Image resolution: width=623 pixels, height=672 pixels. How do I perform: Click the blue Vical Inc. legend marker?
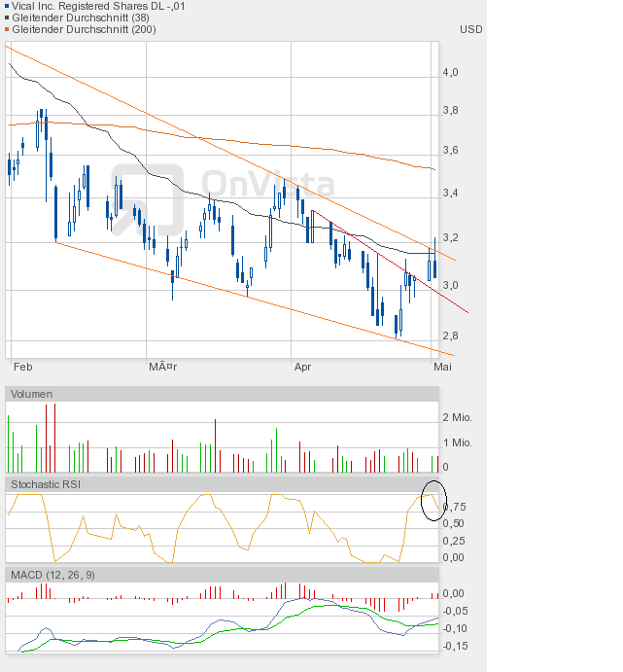tap(7, 6)
